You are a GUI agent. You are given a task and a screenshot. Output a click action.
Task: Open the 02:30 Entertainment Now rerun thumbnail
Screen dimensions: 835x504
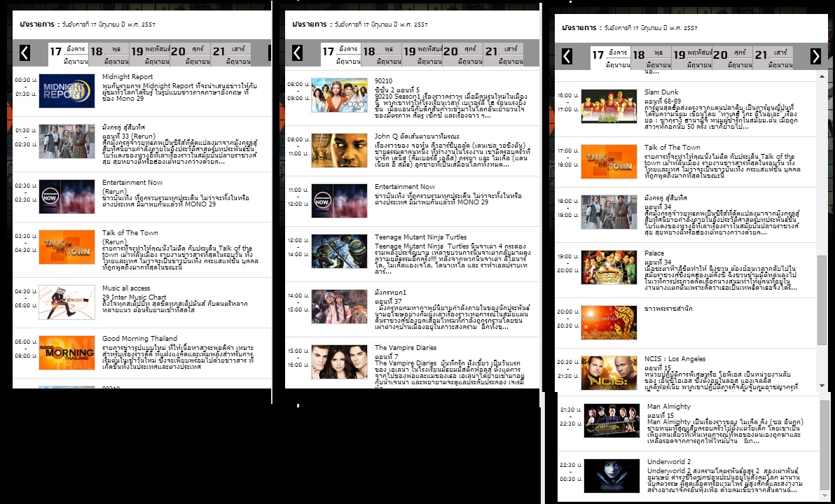(x=67, y=197)
